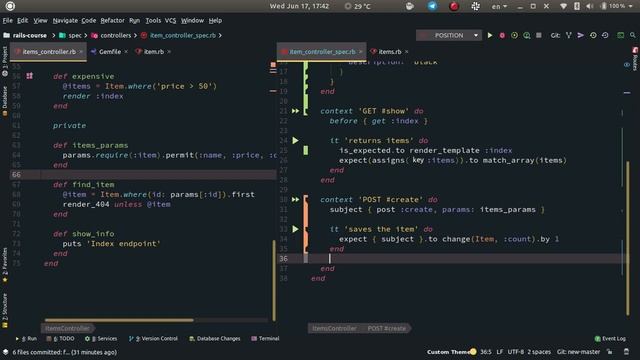Open the Refactor menu
The width and height of the screenshot is (640, 360).
click(x=112, y=20)
